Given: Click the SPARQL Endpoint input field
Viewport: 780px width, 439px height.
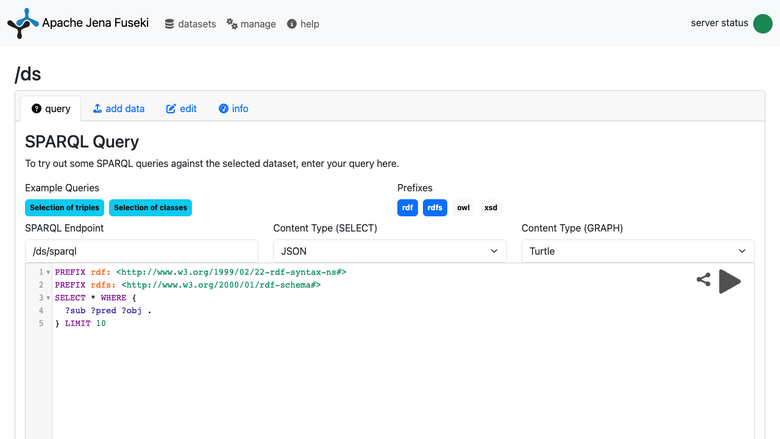Looking at the screenshot, I should tap(142, 251).
